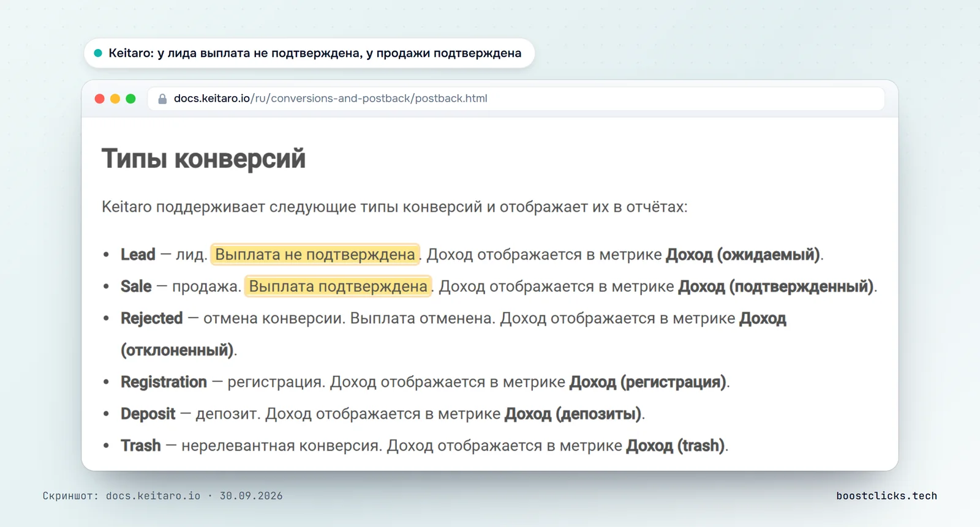This screenshot has height=527, width=980.
Task: Click the bold metric "Доход (ожидаемый)"
Action: [x=743, y=255]
